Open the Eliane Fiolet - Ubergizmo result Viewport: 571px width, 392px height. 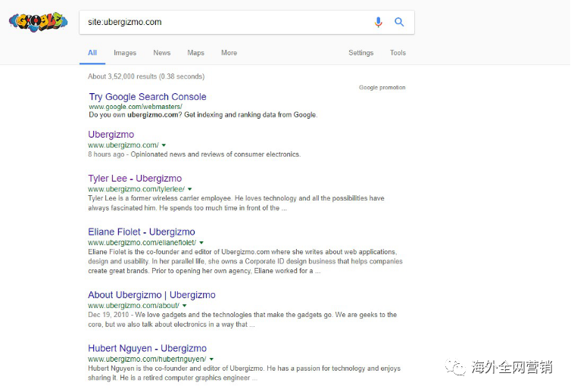tap(142, 232)
